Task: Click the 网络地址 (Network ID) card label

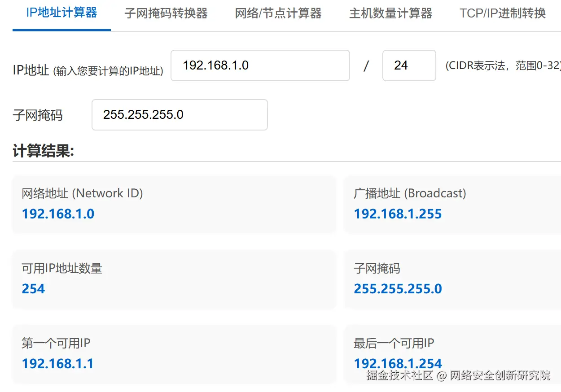Action: click(x=82, y=193)
